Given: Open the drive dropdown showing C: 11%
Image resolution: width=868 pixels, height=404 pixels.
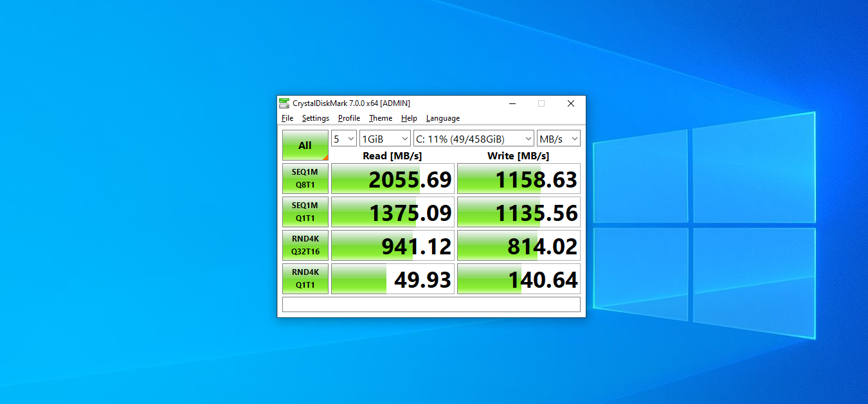Looking at the screenshot, I should [x=474, y=138].
